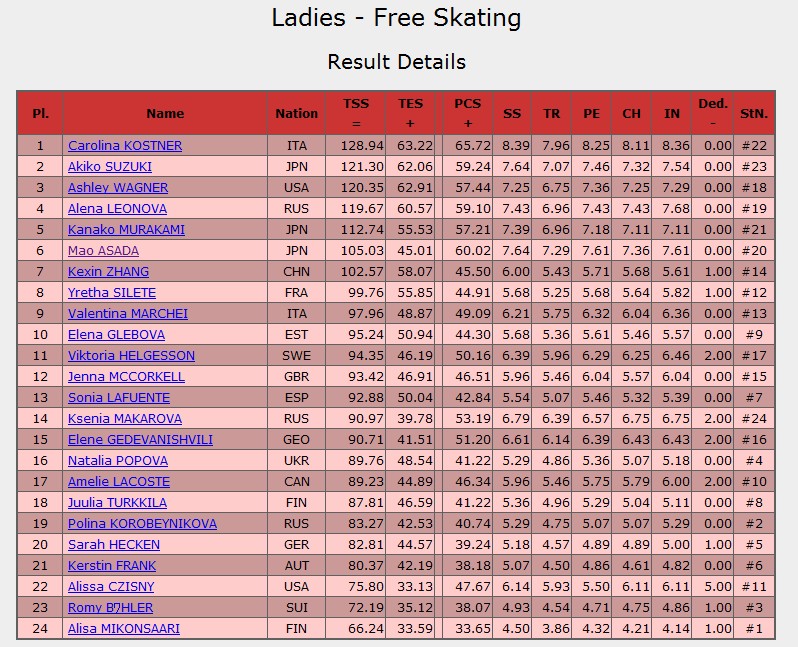The image size is (798, 647).
Task: Select Ashley WAGNER name link
Action: point(118,187)
